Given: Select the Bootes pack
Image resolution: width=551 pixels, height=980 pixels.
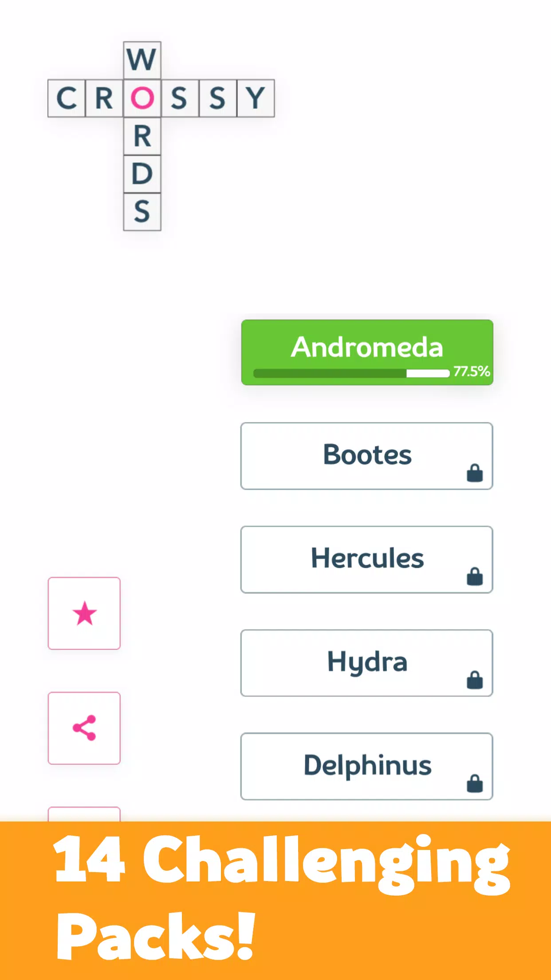Looking at the screenshot, I should [367, 455].
